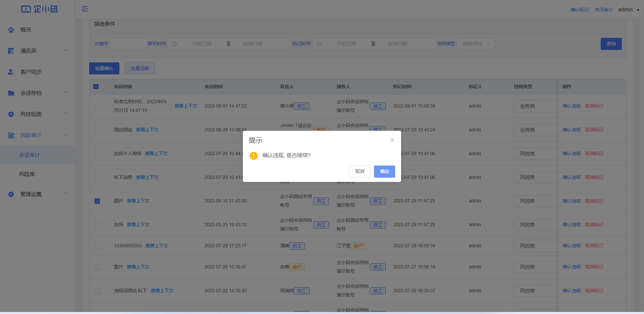
Task: Click the 客户同步 user icon
Action: coord(11,72)
